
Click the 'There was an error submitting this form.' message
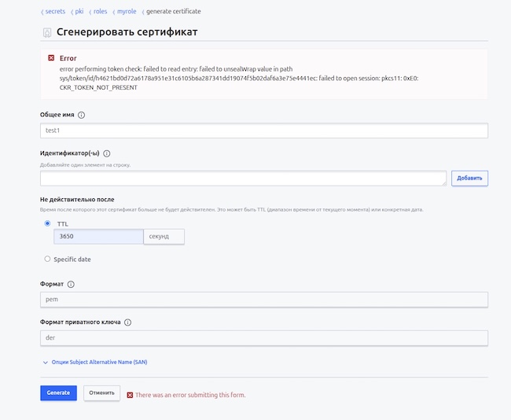(x=190, y=395)
